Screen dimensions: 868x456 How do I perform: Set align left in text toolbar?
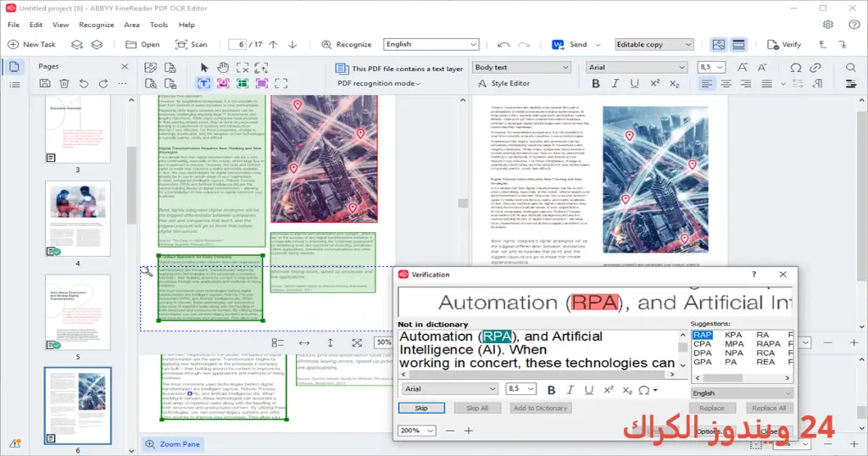click(706, 84)
